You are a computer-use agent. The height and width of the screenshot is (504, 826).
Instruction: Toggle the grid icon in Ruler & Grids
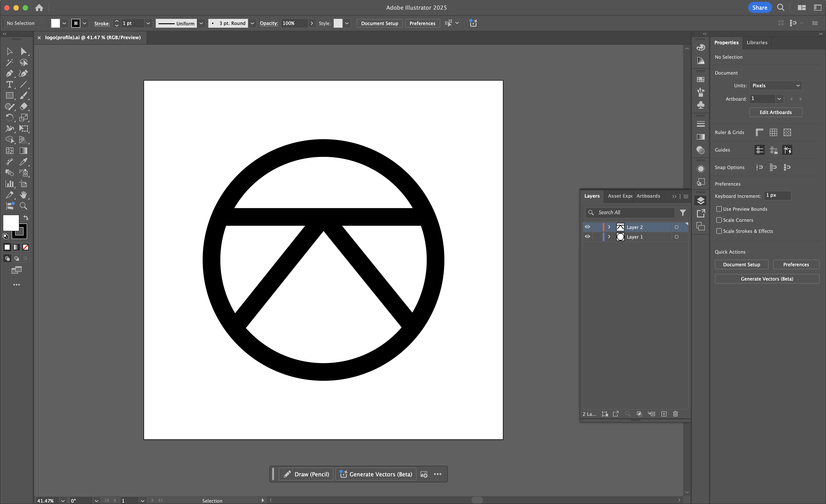click(x=773, y=132)
